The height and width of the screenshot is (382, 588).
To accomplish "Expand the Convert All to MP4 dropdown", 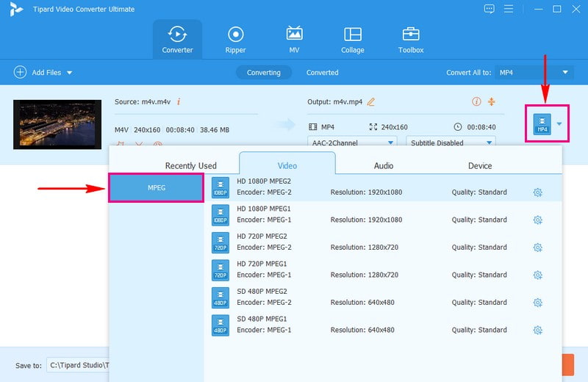I will point(565,73).
